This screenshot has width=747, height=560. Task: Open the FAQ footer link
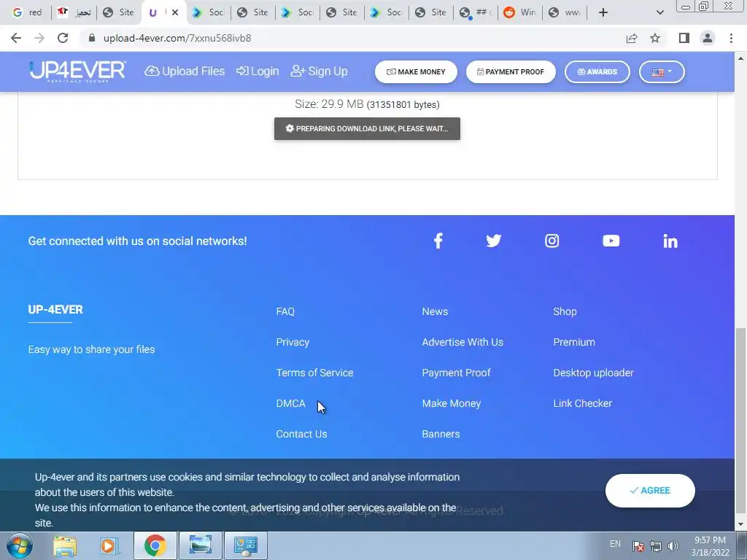[x=285, y=311]
